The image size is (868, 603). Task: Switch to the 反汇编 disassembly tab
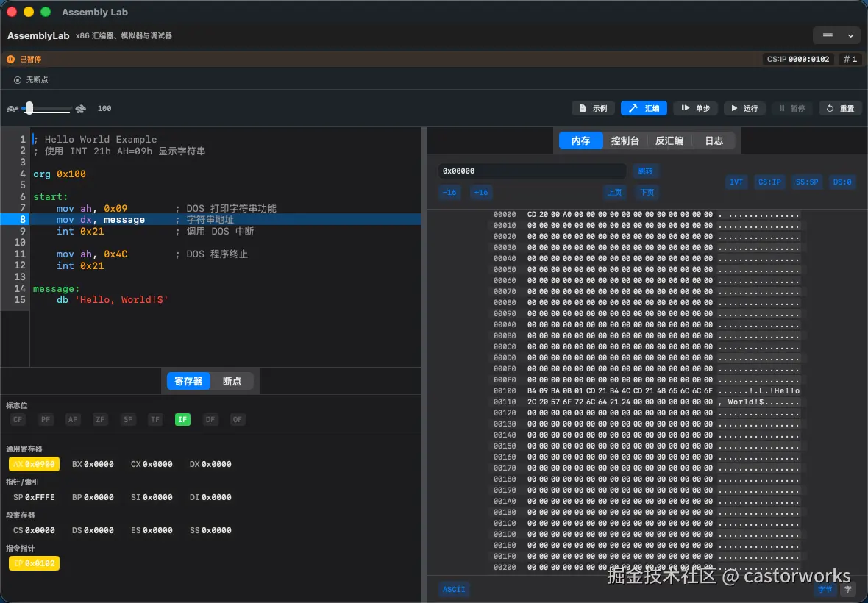click(x=669, y=140)
